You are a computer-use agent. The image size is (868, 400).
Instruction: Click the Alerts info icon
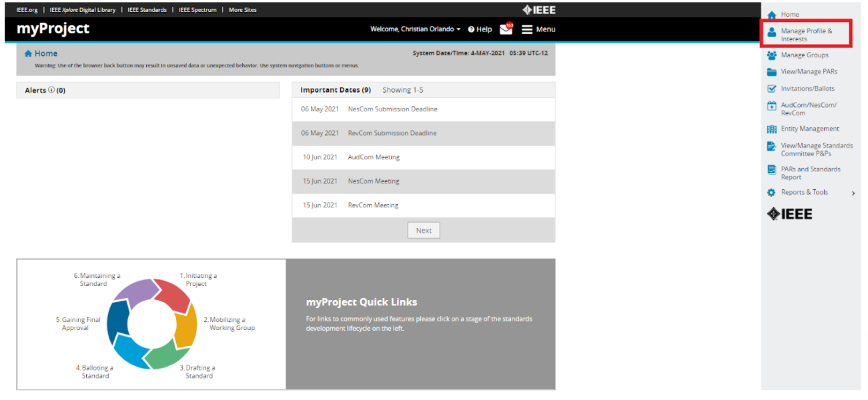[x=51, y=90]
